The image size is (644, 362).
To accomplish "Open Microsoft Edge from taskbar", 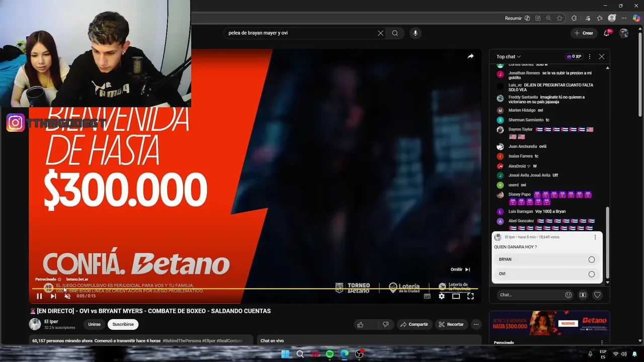I will 344,354.
